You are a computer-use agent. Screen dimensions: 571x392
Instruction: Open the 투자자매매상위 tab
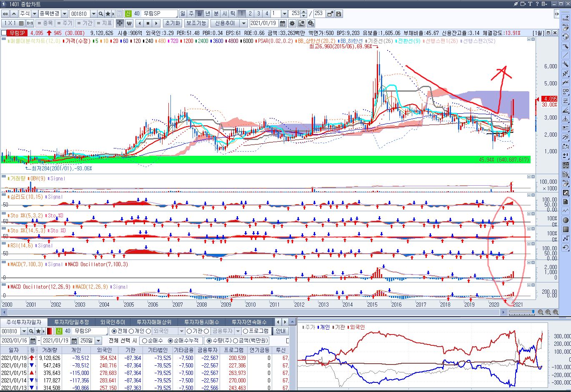tap(155, 322)
